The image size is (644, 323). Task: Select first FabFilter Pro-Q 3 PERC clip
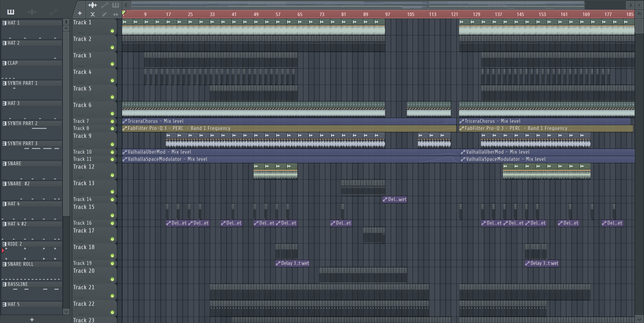[289, 128]
